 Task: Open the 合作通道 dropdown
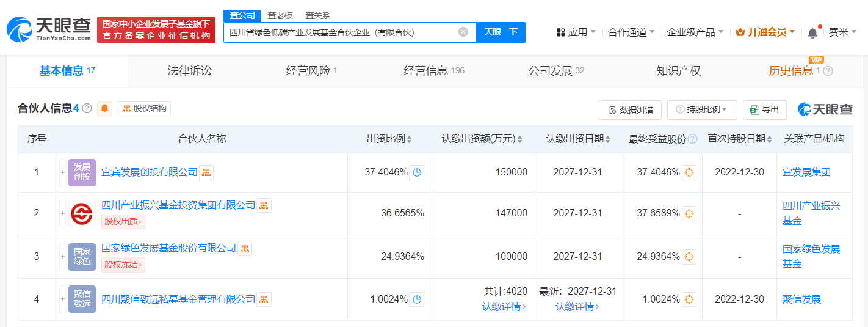pyautogui.click(x=631, y=32)
